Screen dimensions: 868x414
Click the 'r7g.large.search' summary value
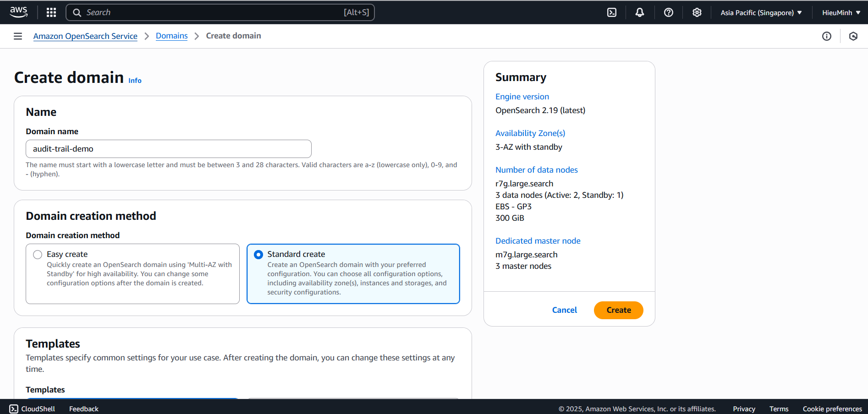coord(524,184)
